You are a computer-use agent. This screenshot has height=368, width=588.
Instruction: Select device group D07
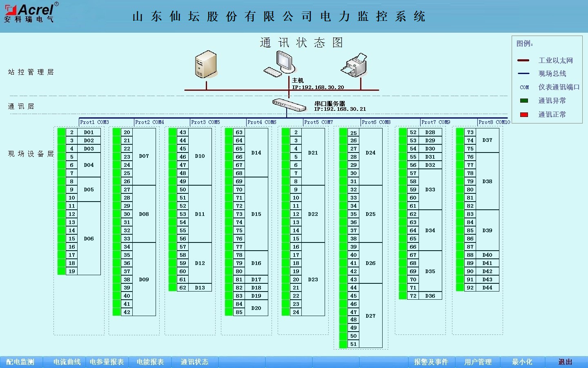pyautogui.click(x=144, y=156)
